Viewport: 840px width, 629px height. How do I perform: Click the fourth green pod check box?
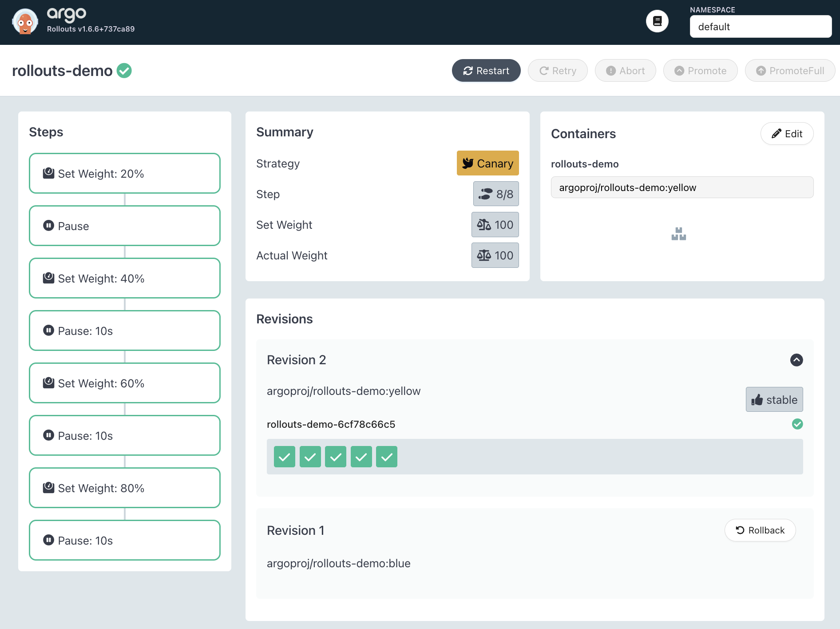(x=361, y=457)
